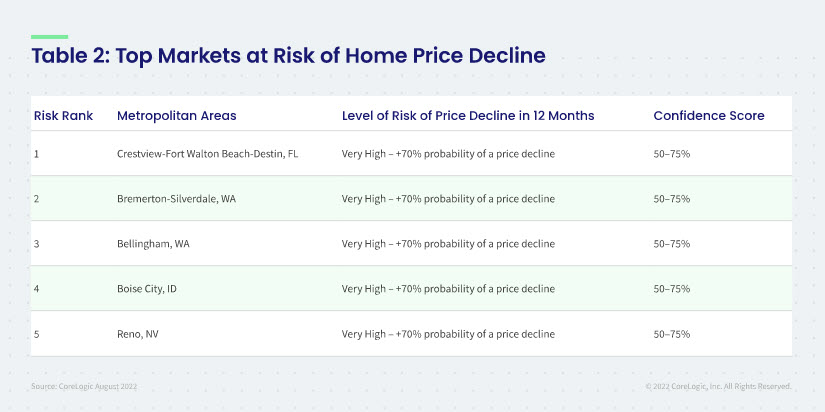
Task: Select Crestview-Fort Walton Beach-Destin, FL cell
Action: (207, 154)
